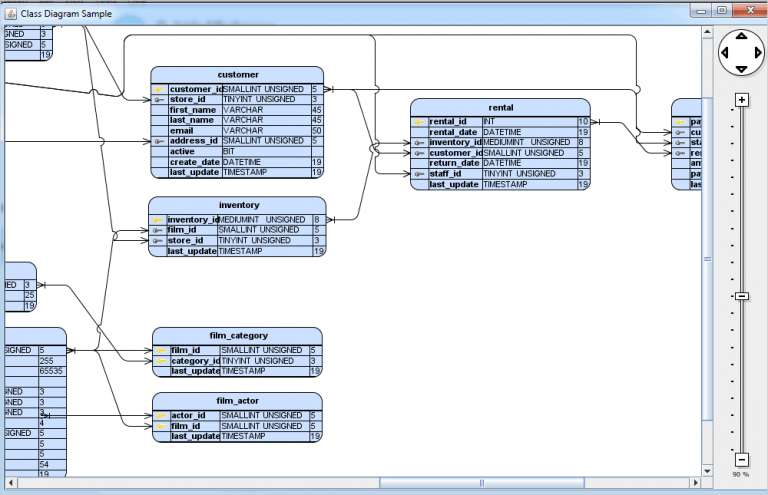Click the zoom in plus button
The image size is (768, 495).
click(x=742, y=100)
